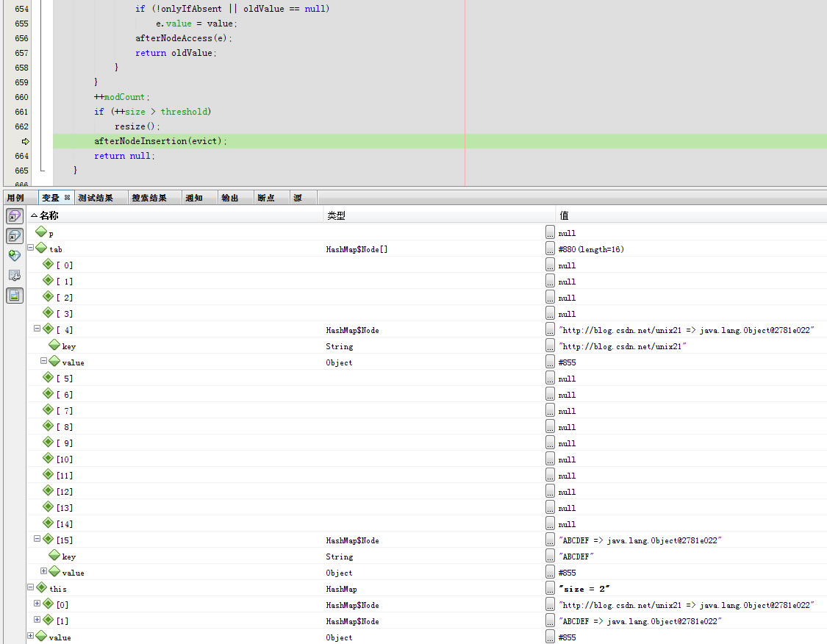The width and height of the screenshot is (827, 644).
Task: Click the resize() call in code
Action: tap(137, 126)
